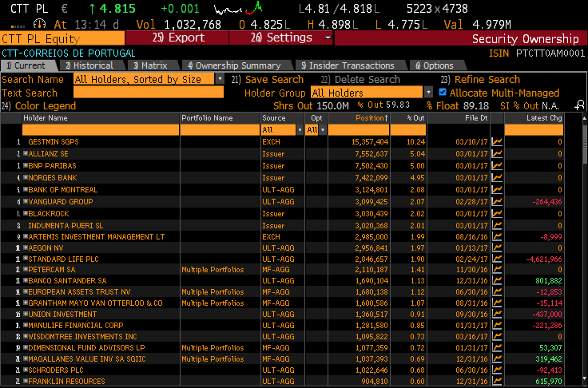The image size is (588, 388).
Task: Open history chart icon for AEGON NV
Action: pyautogui.click(x=497, y=247)
